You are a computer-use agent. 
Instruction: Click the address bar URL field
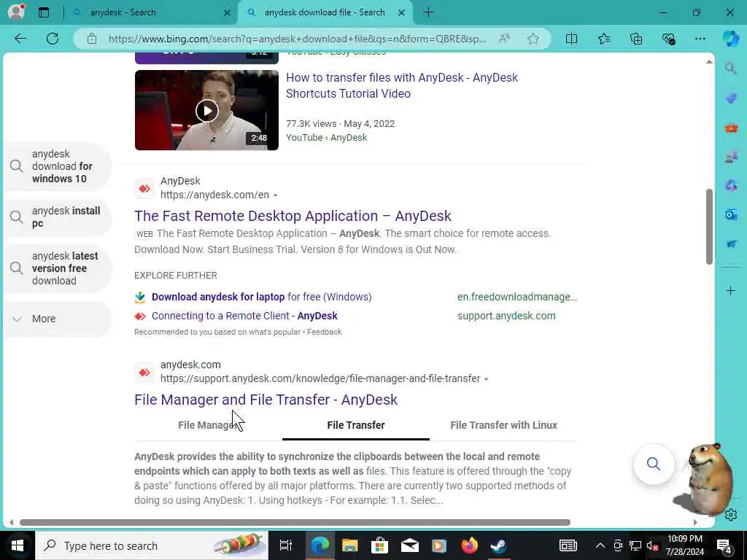click(x=298, y=39)
